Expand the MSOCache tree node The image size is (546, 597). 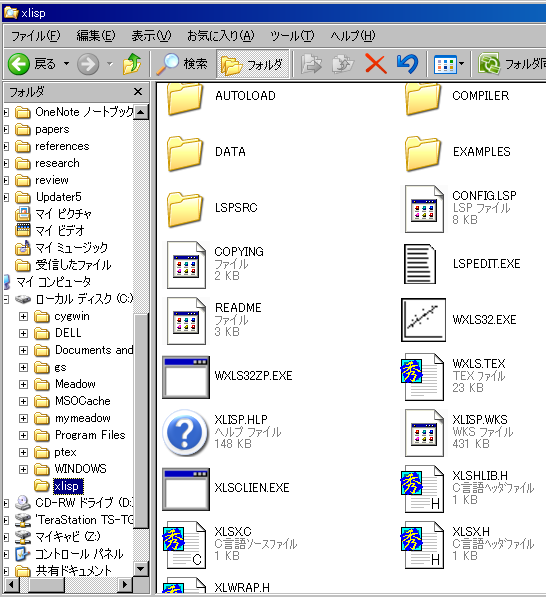pos(24,401)
